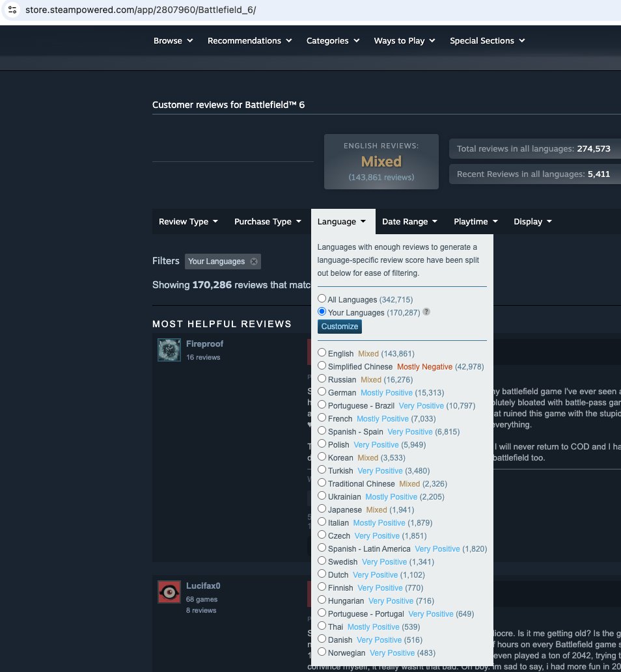Screen dimensions: 621x672
Task: Open the Browse menu dropdown
Action: [x=173, y=41]
